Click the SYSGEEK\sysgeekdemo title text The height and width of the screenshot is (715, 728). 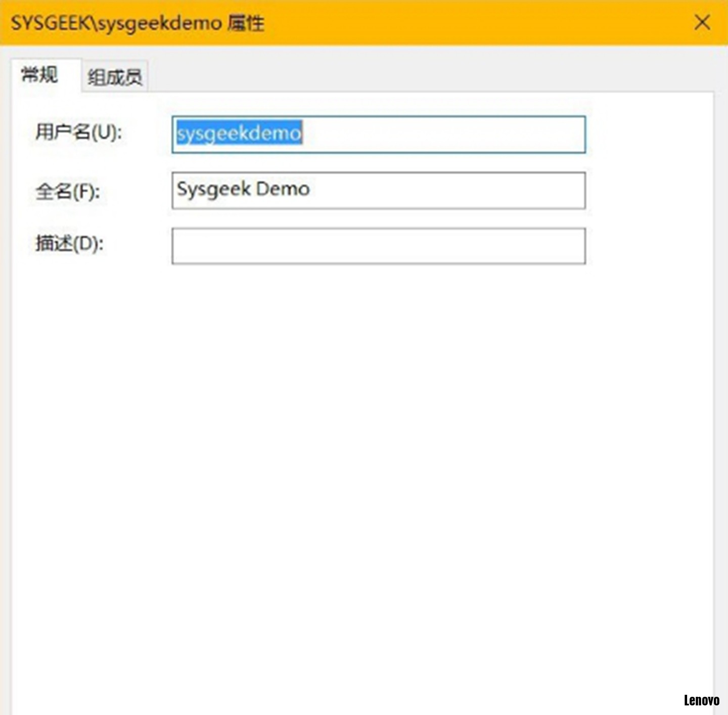116,23
